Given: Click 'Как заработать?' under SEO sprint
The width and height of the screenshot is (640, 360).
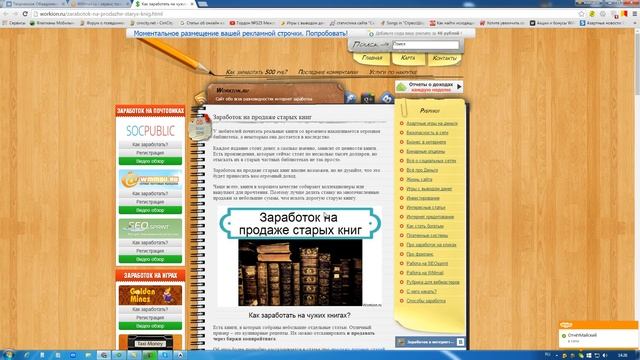Looking at the screenshot, I should click(x=150, y=242).
